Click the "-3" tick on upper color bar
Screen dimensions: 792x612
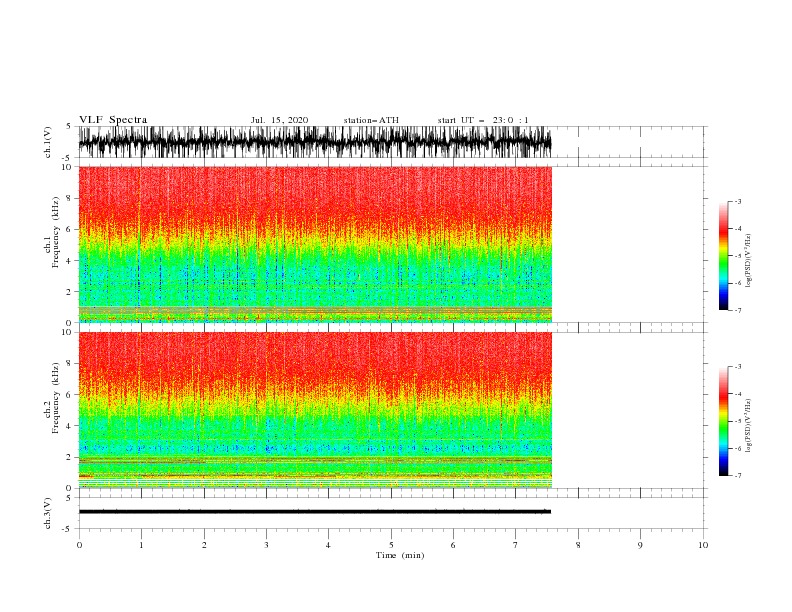pos(737,201)
